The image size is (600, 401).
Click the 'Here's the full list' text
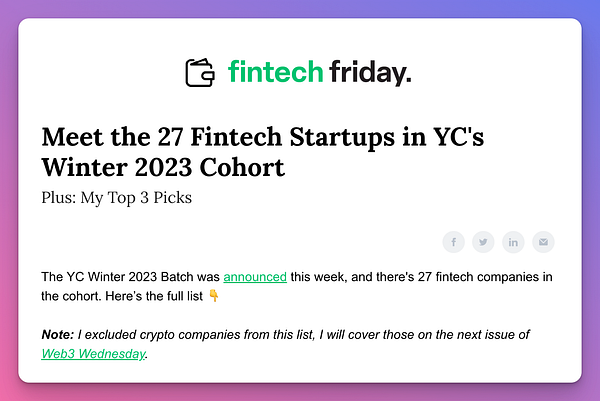point(154,296)
